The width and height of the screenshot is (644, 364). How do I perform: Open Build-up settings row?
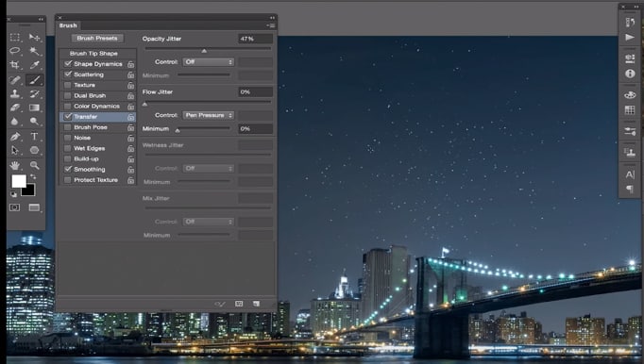point(98,158)
